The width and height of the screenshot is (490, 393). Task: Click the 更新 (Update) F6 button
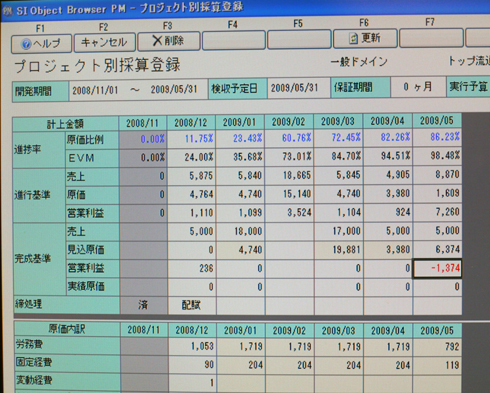pyautogui.click(x=365, y=38)
